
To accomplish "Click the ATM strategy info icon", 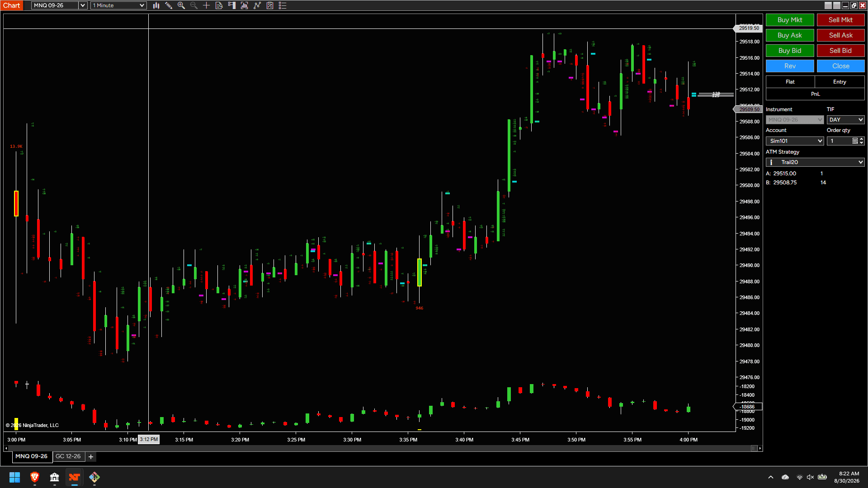I will point(771,162).
